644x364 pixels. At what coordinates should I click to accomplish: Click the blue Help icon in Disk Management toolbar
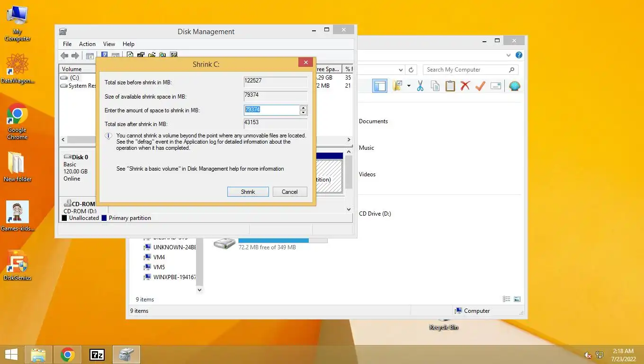[104, 55]
